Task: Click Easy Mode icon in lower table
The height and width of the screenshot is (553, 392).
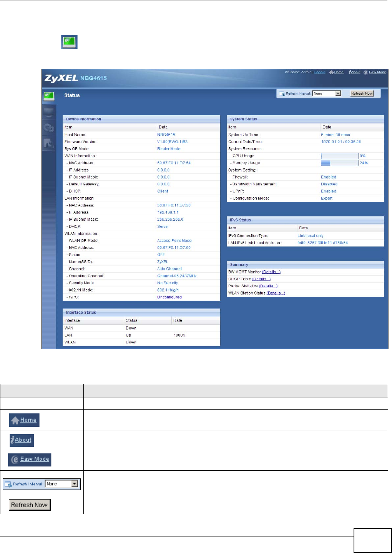Action: click(x=30, y=459)
